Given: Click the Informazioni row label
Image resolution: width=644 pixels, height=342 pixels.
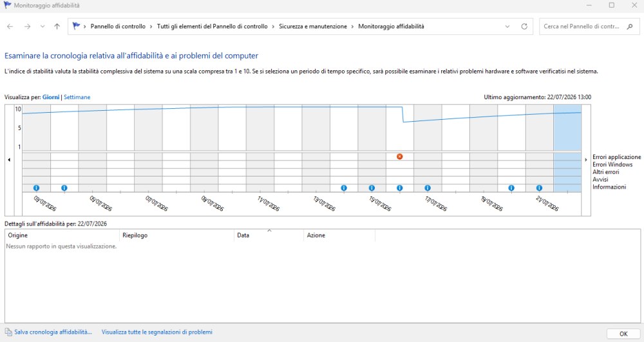Looking at the screenshot, I should (x=609, y=187).
